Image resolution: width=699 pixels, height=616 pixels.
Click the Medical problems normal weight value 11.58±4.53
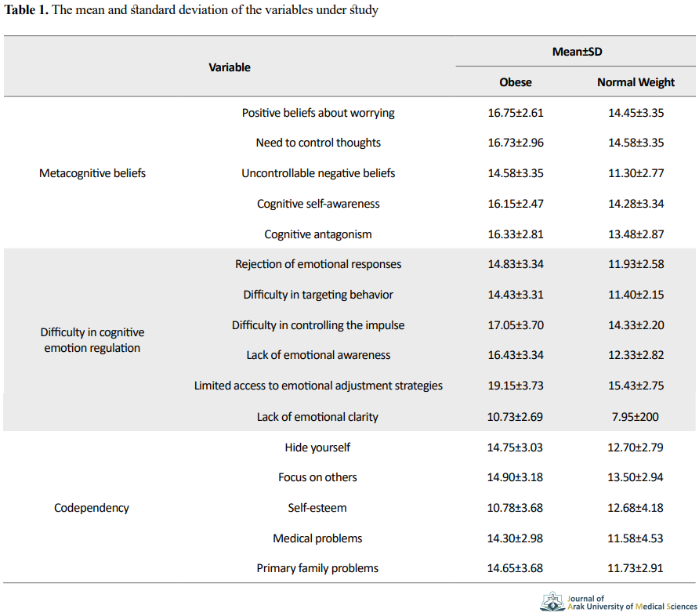tap(636, 538)
